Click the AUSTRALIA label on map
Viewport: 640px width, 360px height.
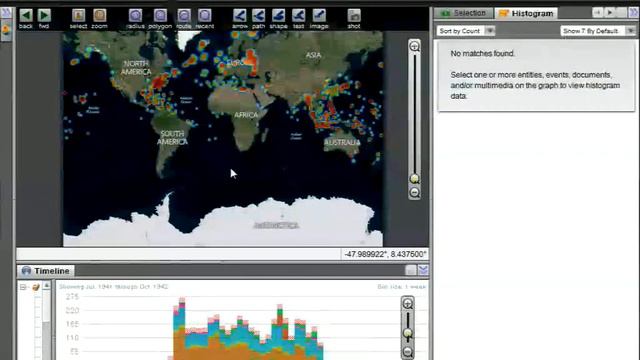pos(342,142)
